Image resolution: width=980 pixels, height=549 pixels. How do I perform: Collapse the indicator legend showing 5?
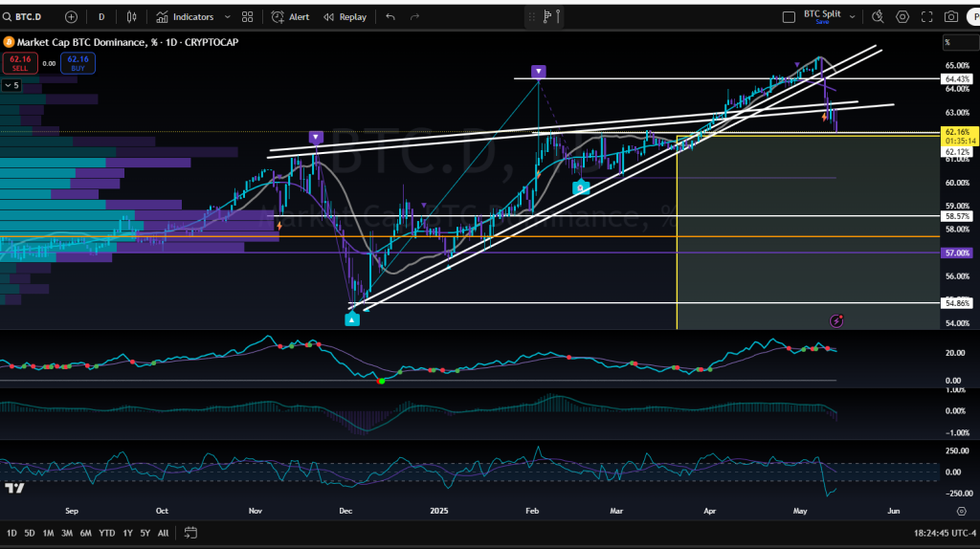click(11, 85)
